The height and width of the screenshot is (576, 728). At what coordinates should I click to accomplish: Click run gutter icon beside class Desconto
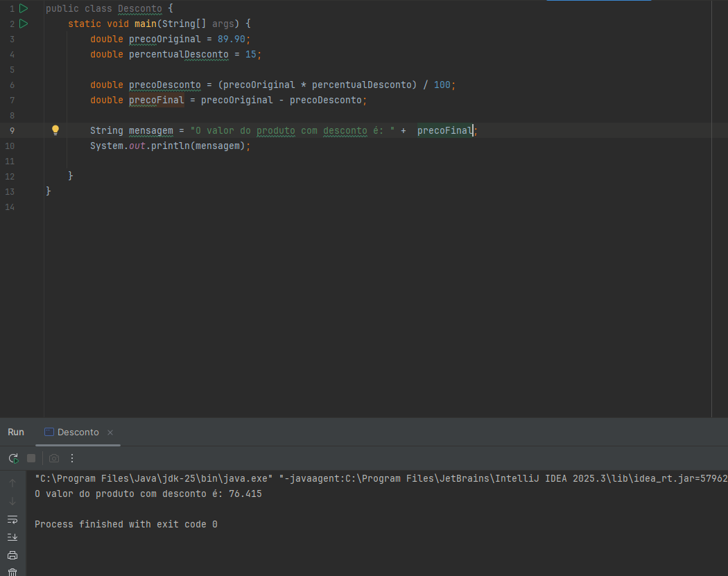(x=24, y=8)
